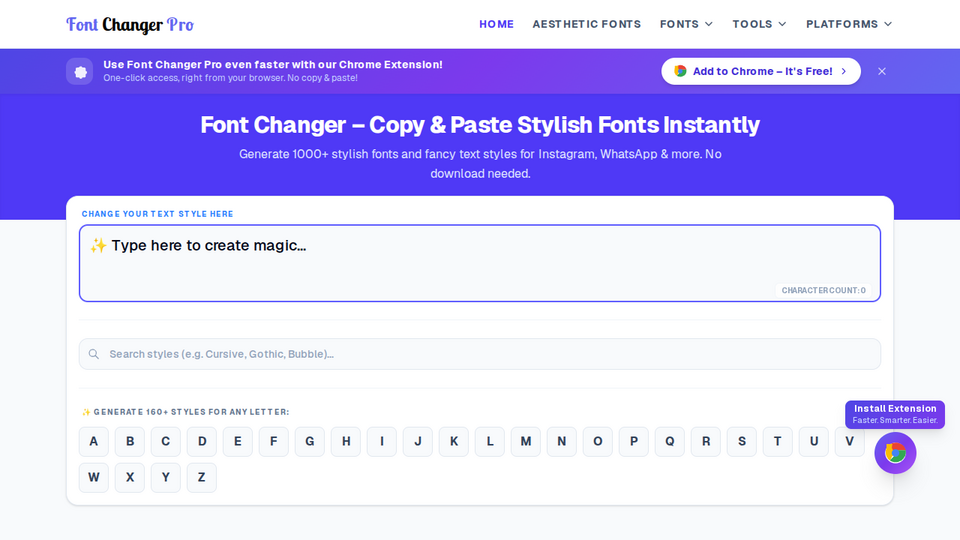960x540 pixels.
Task: Select the letter N button
Action: pyautogui.click(x=562, y=441)
